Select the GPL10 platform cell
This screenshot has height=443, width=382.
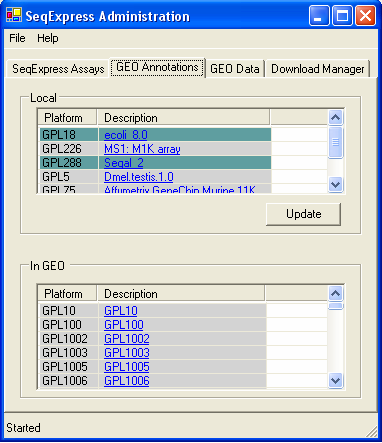click(x=69, y=311)
